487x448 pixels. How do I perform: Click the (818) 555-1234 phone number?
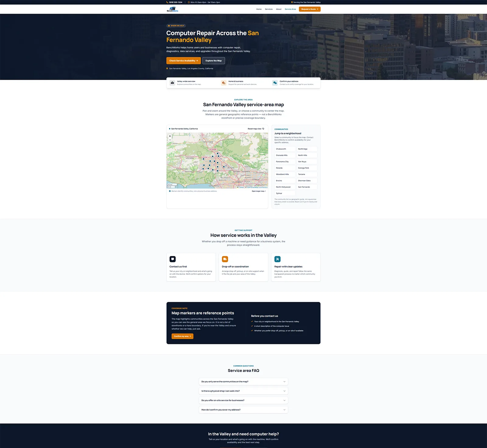(x=176, y=2)
